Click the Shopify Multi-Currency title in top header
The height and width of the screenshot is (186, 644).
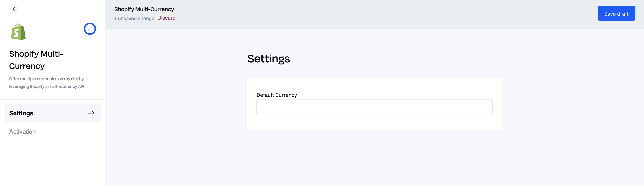click(x=144, y=9)
